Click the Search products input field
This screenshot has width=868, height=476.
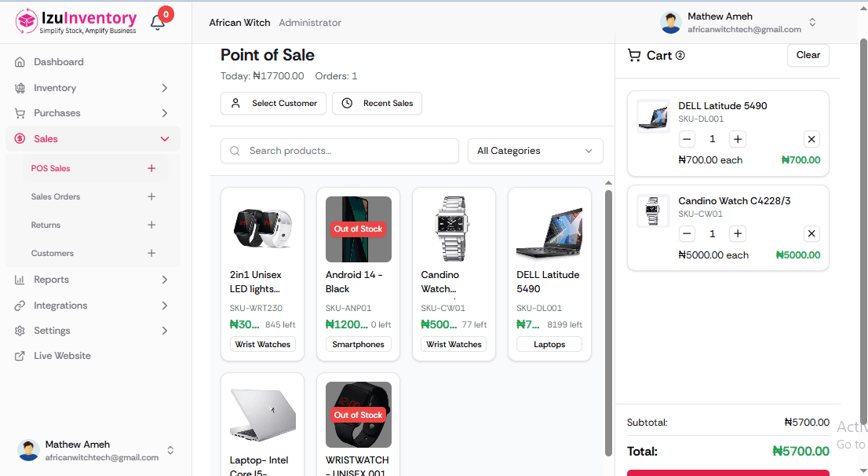coord(337,151)
